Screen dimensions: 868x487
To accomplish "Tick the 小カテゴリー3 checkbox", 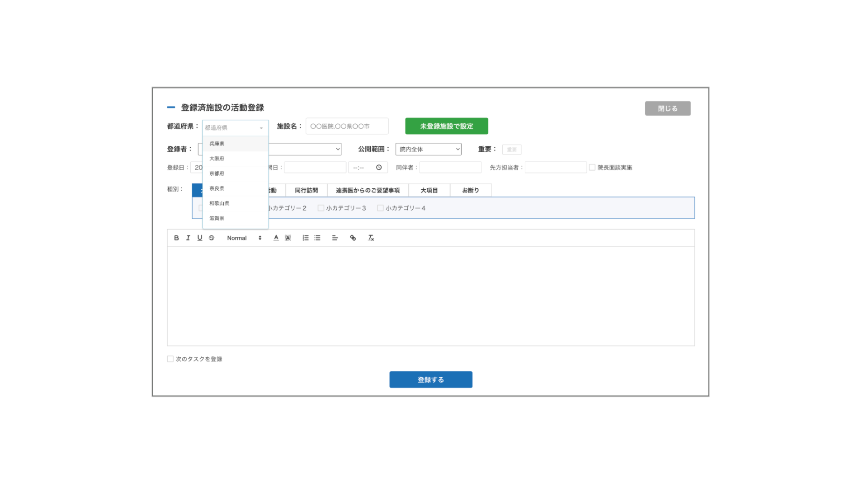I will click(x=321, y=208).
